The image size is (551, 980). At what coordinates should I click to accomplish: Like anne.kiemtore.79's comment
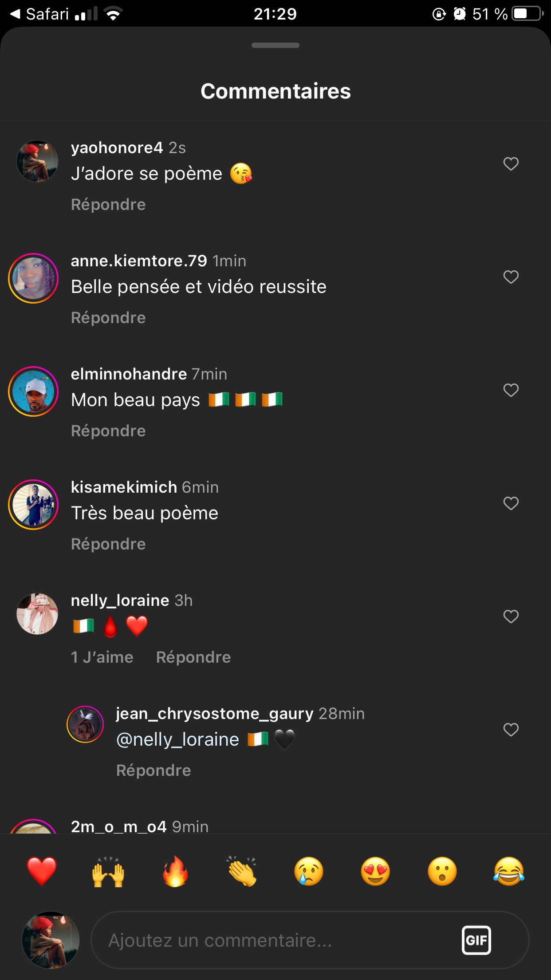(511, 277)
